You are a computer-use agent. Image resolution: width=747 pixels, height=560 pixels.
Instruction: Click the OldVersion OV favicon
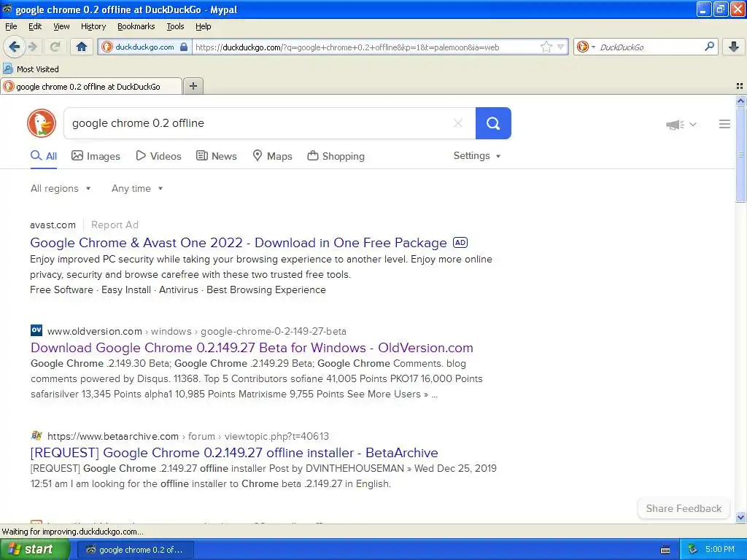pyautogui.click(x=36, y=330)
